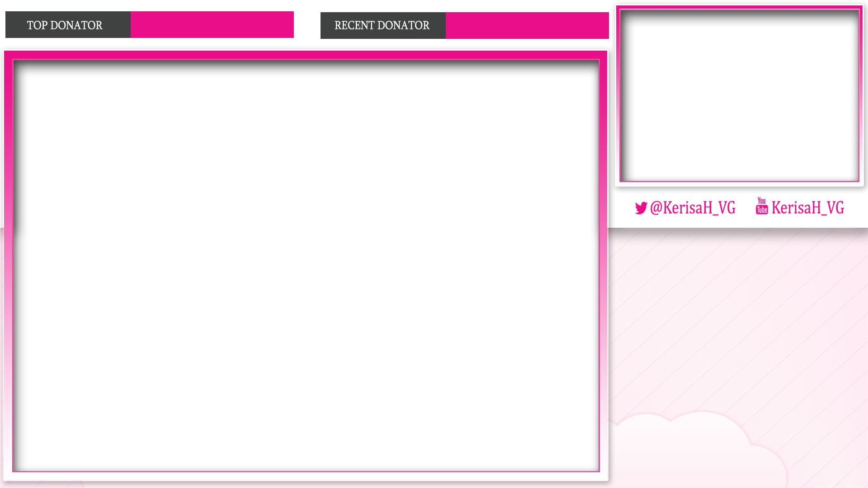Click the pink bar beside RECENT DONATOR
The width and height of the screenshot is (868, 488).
click(527, 25)
